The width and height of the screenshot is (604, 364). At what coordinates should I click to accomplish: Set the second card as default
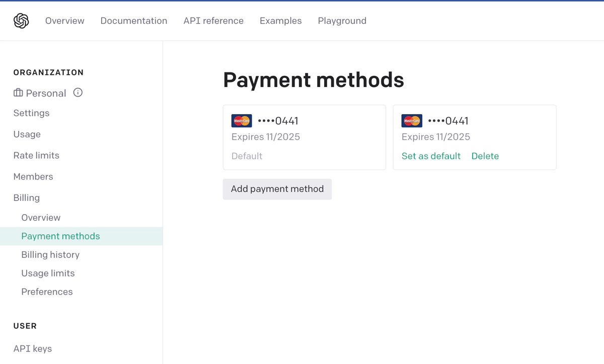coord(431,156)
